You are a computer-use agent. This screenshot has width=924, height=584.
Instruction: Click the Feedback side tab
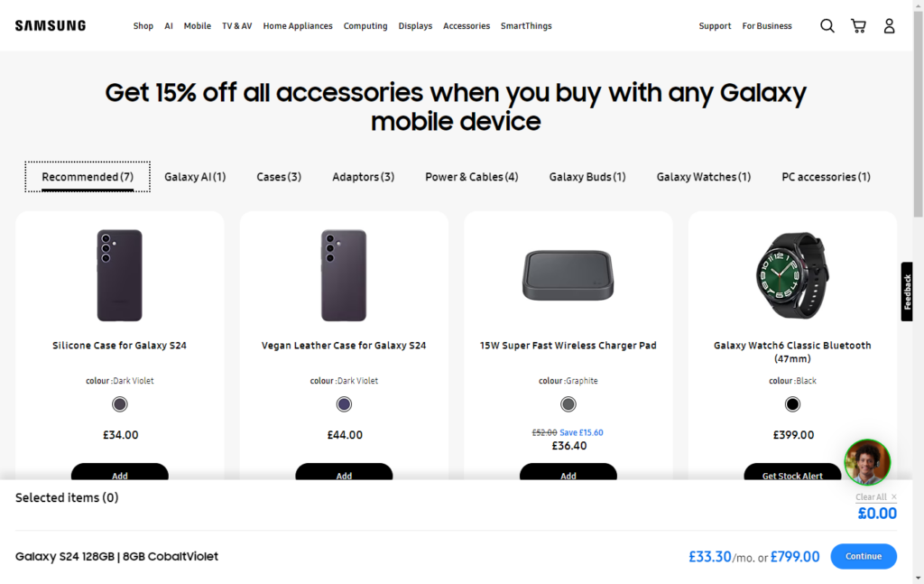pos(907,292)
